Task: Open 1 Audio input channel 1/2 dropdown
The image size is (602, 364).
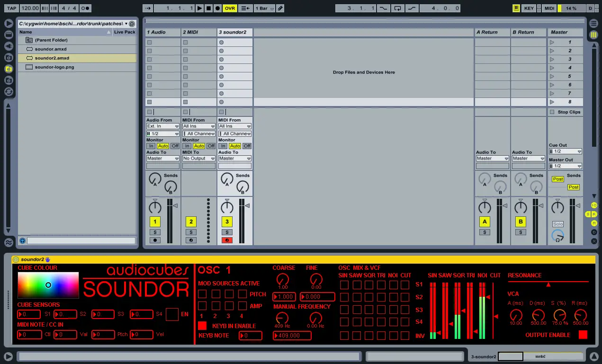Action: 163,134
